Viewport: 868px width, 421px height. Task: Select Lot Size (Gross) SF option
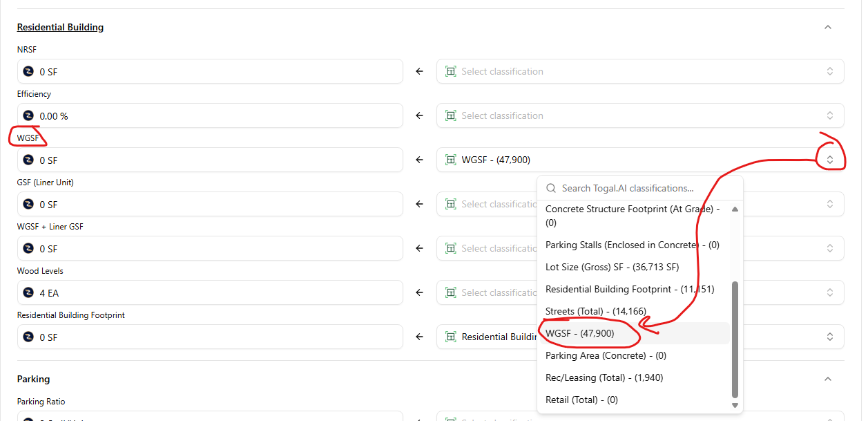click(x=612, y=267)
